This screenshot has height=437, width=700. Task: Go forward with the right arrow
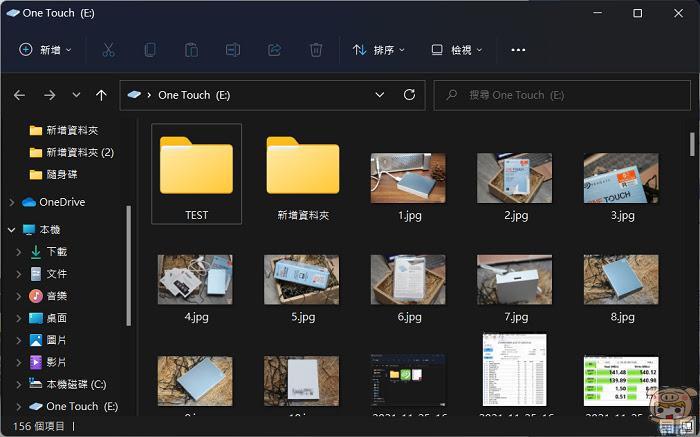[x=50, y=95]
